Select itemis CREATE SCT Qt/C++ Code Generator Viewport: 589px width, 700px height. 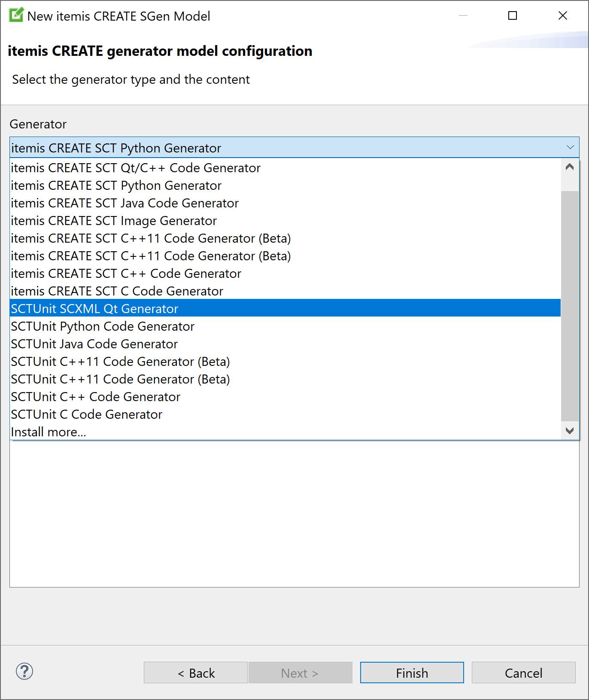pos(285,168)
